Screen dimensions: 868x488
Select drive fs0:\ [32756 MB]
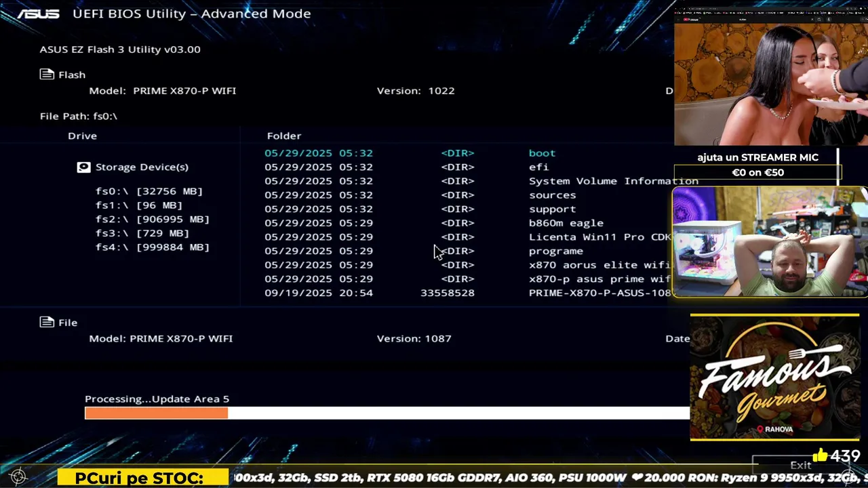coord(149,191)
